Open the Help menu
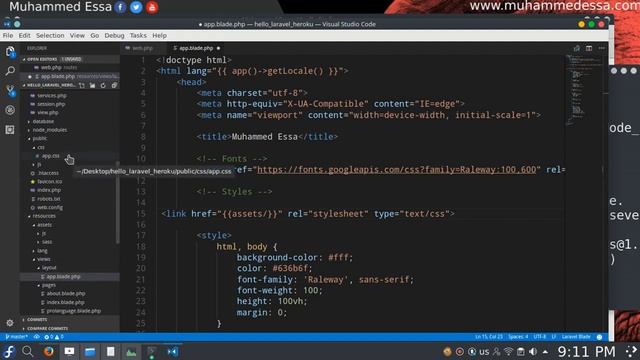This screenshot has height=360, width=640. click(x=159, y=36)
